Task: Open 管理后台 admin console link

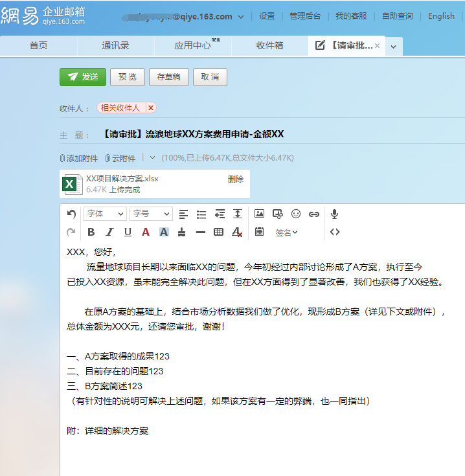Action: [x=305, y=16]
